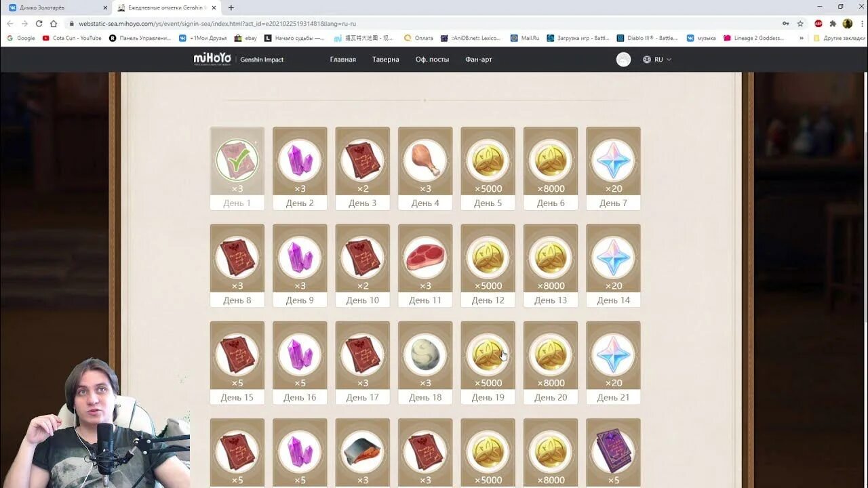Click the checked Day 1 reward
Viewport: 868px width, 488px height.
point(237,168)
